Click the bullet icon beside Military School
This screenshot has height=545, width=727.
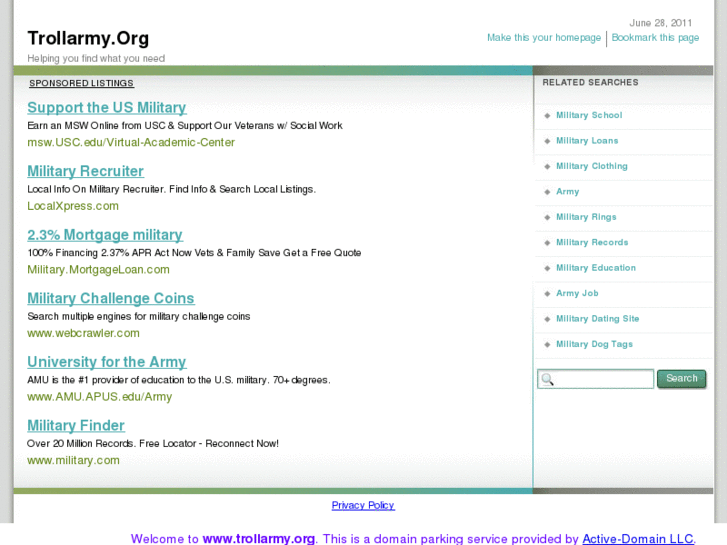pyautogui.click(x=547, y=115)
